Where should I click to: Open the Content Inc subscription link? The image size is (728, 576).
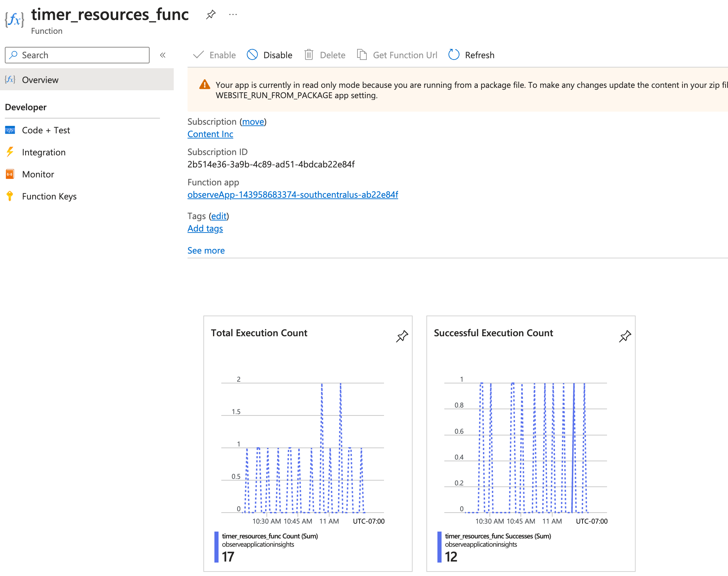(x=210, y=134)
